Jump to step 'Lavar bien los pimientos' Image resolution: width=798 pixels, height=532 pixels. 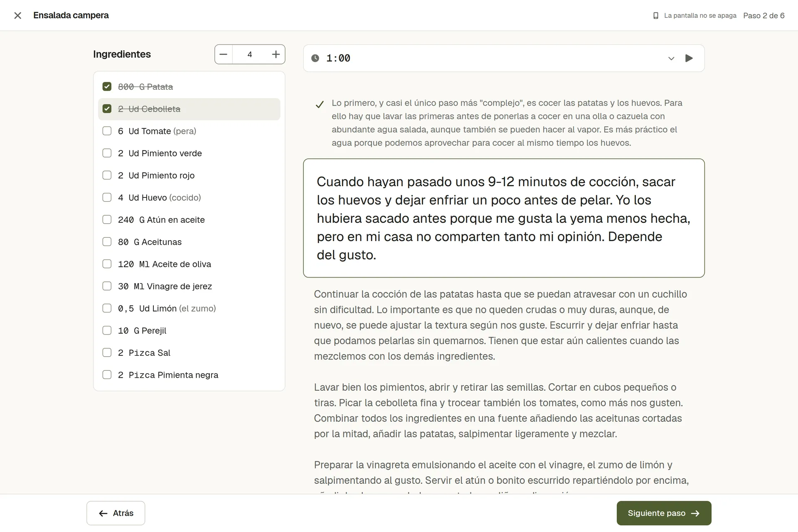498,410
